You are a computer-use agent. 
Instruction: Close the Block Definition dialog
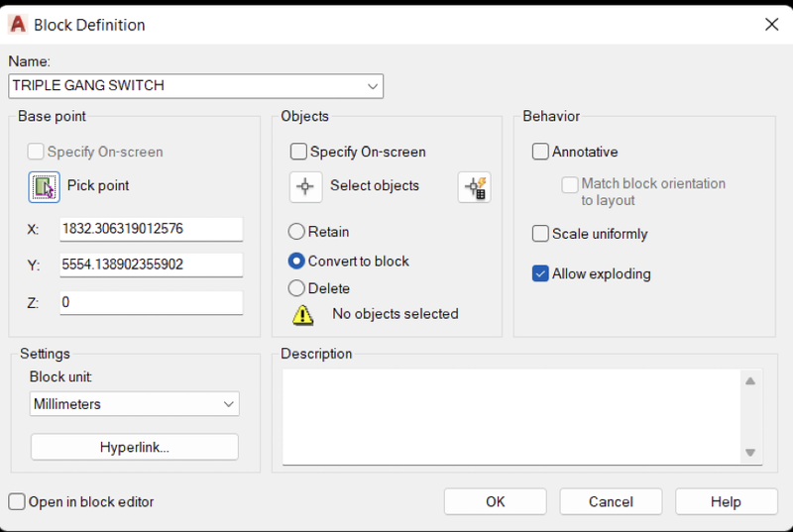click(x=772, y=24)
